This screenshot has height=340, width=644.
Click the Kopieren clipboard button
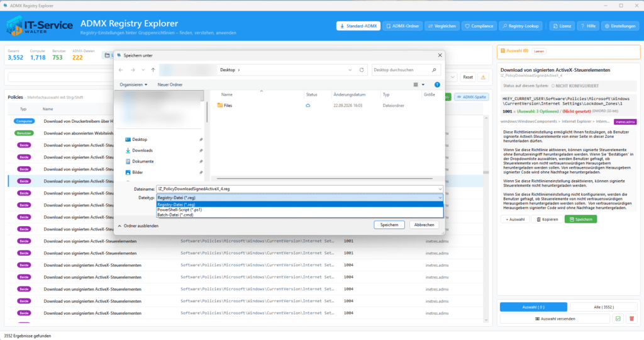coord(547,219)
